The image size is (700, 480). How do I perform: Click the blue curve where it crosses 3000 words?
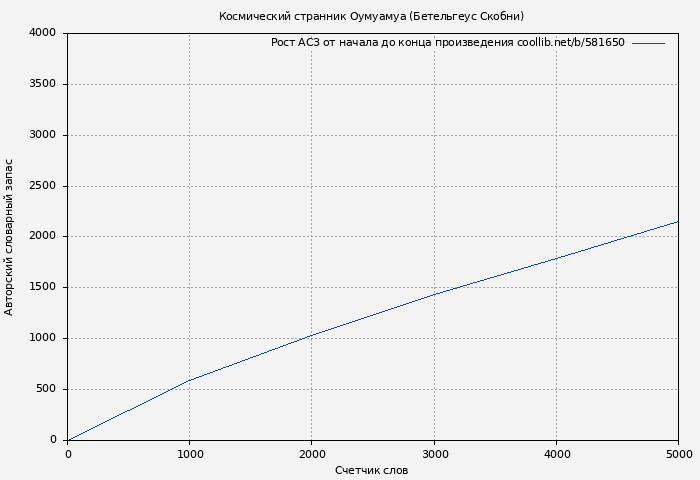(434, 294)
